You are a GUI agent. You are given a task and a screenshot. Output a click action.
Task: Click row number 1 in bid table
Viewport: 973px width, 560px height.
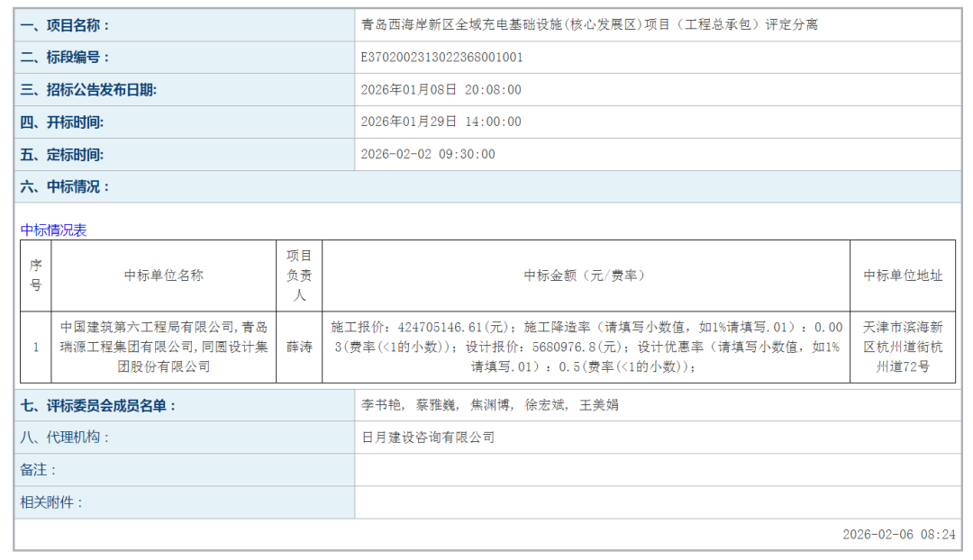point(36,348)
